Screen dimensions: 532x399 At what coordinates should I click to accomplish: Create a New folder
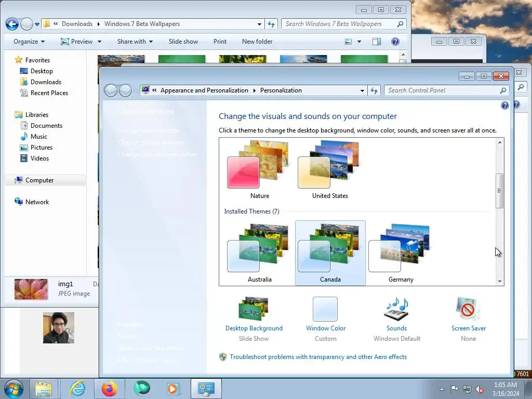pyautogui.click(x=257, y=42)
